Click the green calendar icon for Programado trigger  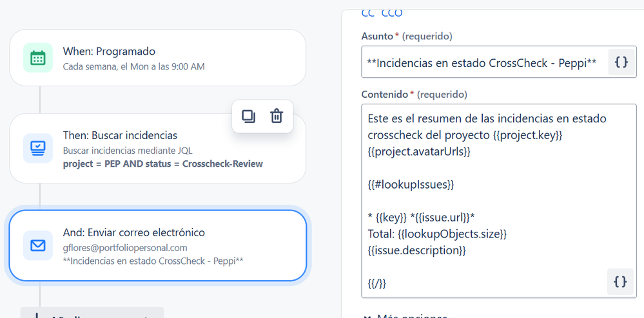coord(38,58)
